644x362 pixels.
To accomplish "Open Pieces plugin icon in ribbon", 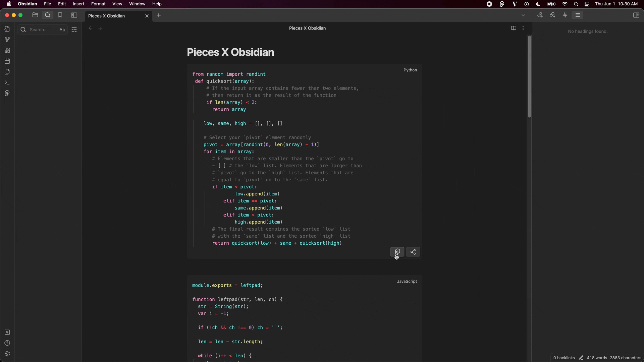I will point(7,93).
